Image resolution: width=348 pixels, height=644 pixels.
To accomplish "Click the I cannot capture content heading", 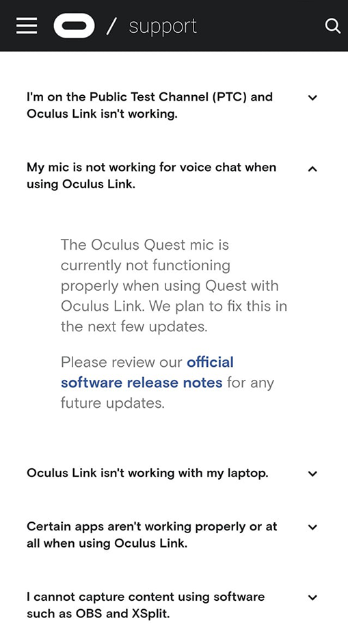I will [146, 606].
